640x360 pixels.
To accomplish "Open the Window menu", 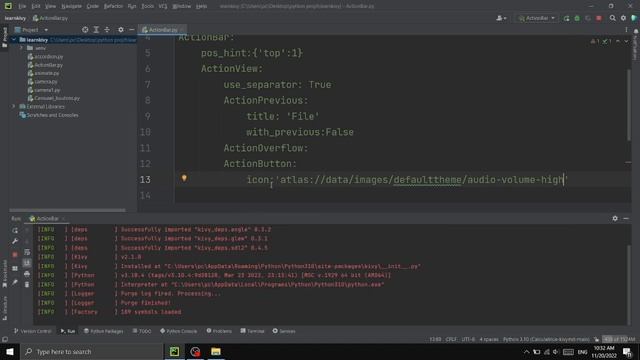I will tap(182, 6).
